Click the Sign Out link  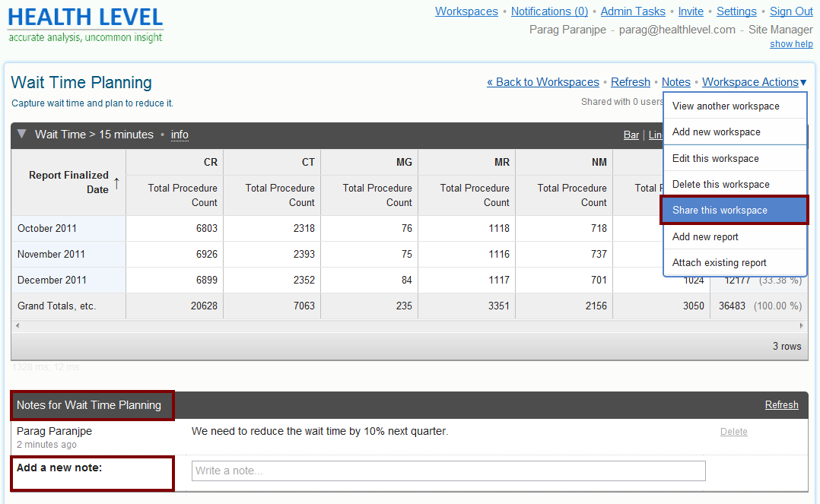click(x=791, y=11)
